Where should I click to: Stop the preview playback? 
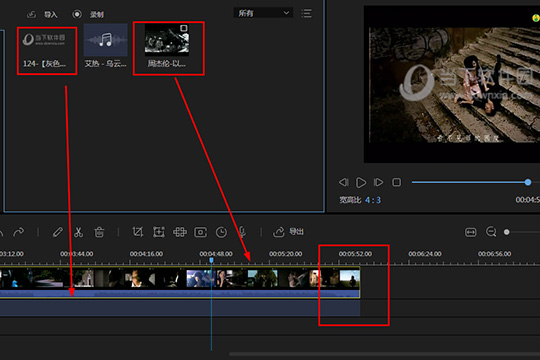coord(396,182)
